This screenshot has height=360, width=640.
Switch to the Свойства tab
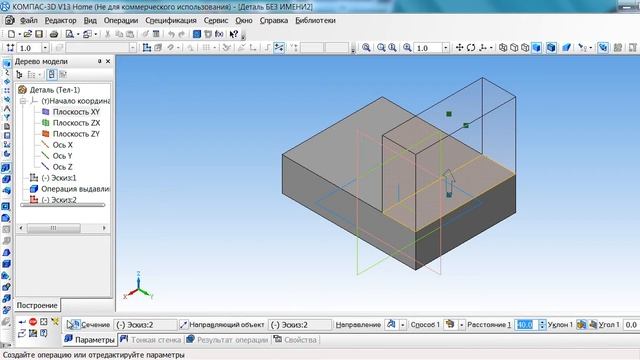295,340
